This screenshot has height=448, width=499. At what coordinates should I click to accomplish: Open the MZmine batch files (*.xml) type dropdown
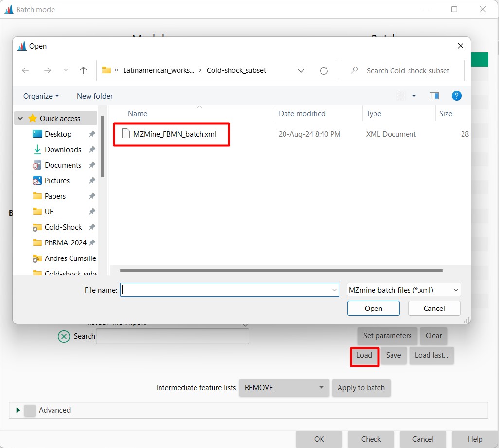click(x=403, y=290)
